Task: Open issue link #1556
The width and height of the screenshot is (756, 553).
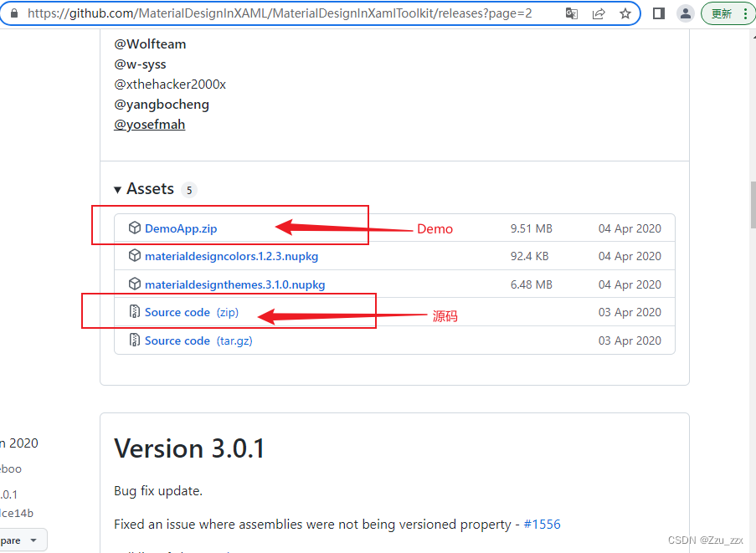Action: click(x=542, y=524)
